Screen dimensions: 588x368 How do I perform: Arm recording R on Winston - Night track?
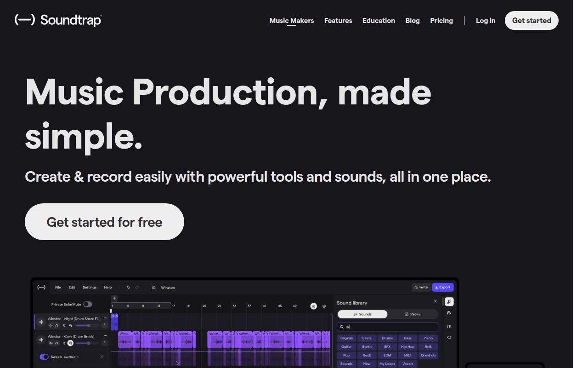[x=64, y=326]
